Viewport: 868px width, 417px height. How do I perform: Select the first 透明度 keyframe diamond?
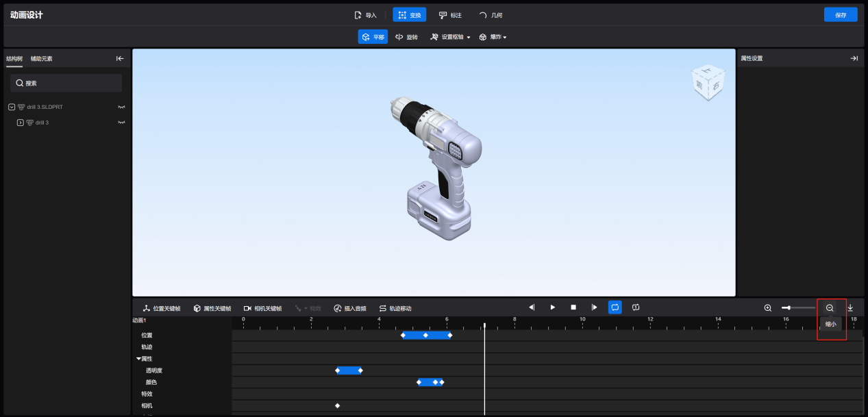pyautogui.click(x=338, y=370)
